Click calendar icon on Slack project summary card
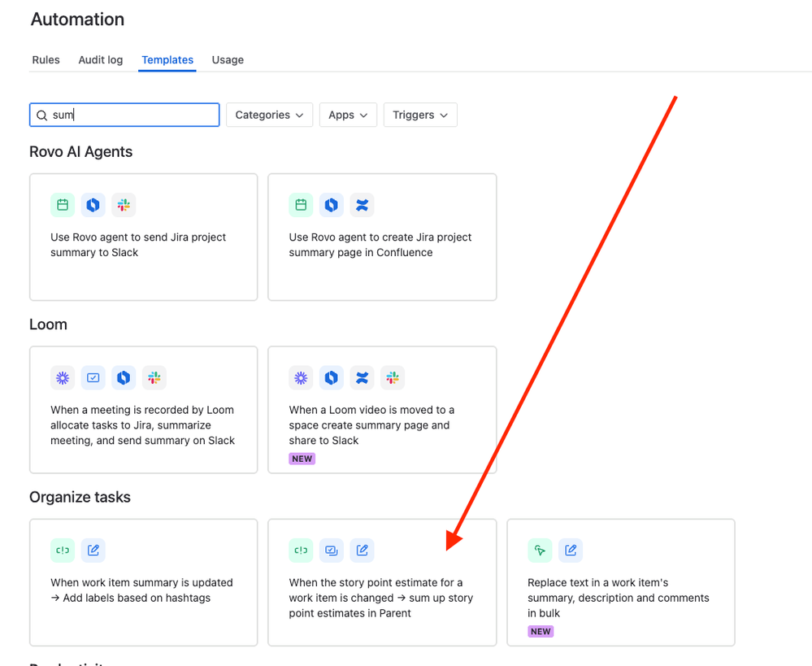The image size is (812, 666). 63,205
